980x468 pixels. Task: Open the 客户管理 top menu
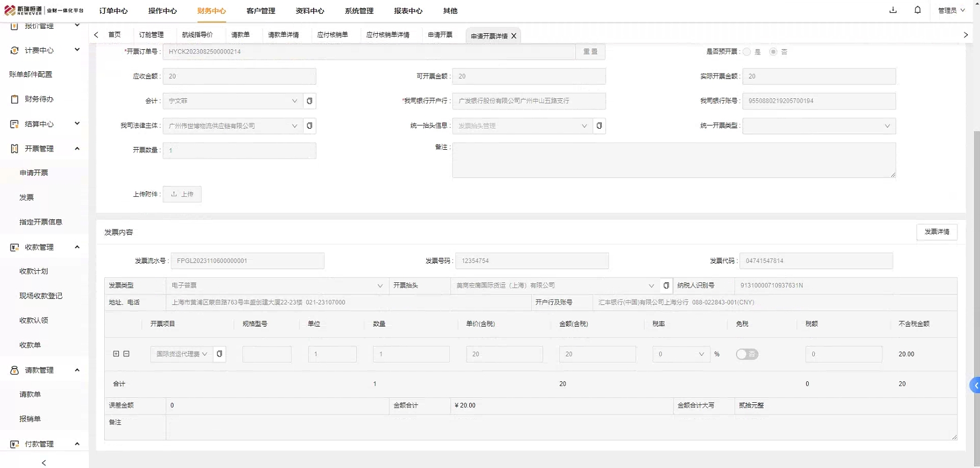261,11
